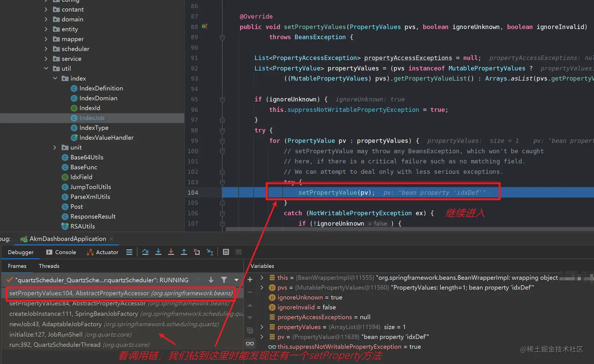Click the Trace Current Stream Chain icon
The width and height of the screenshot is (594, 364).
click(238, 252)
